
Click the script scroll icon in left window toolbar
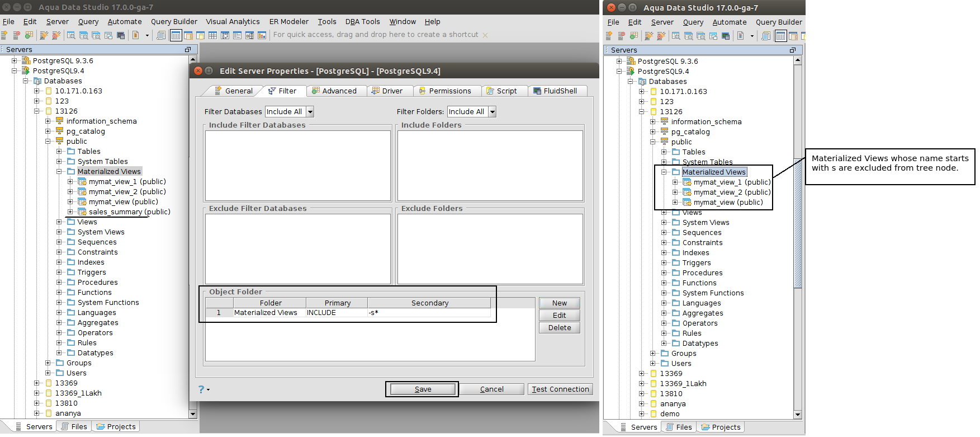(161, 35)
